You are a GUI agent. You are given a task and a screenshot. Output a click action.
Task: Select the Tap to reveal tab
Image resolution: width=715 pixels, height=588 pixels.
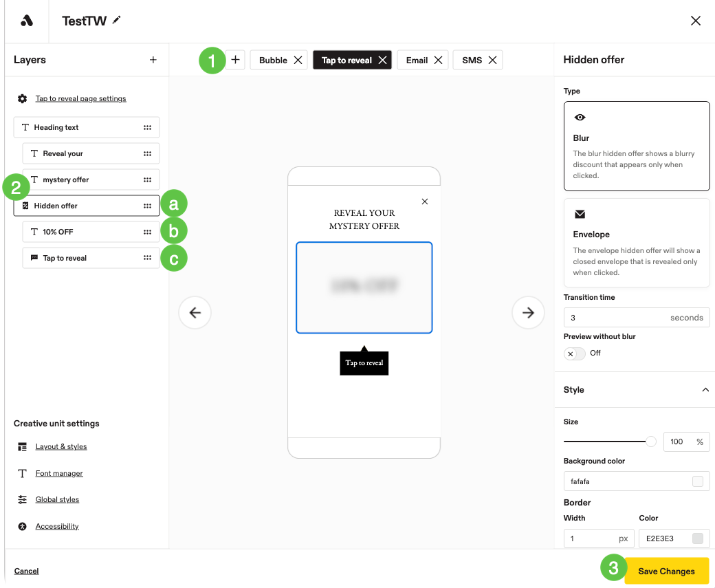pos(346,61)
